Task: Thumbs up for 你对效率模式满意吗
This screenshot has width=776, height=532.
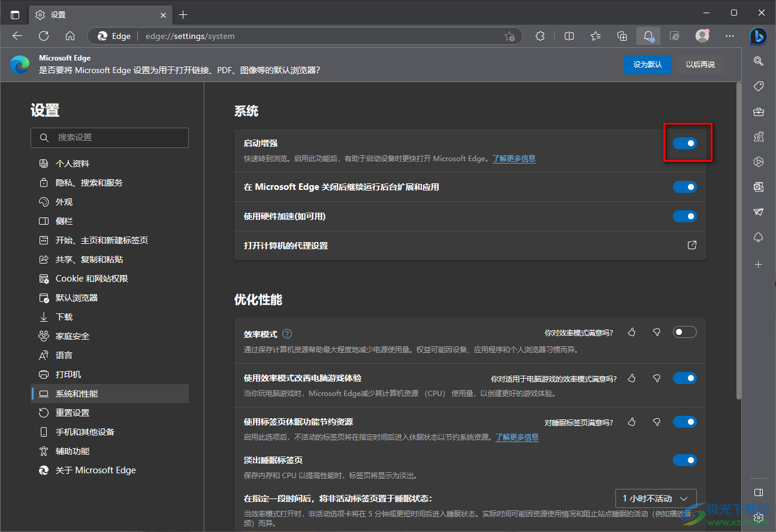Action: point(632,332)
